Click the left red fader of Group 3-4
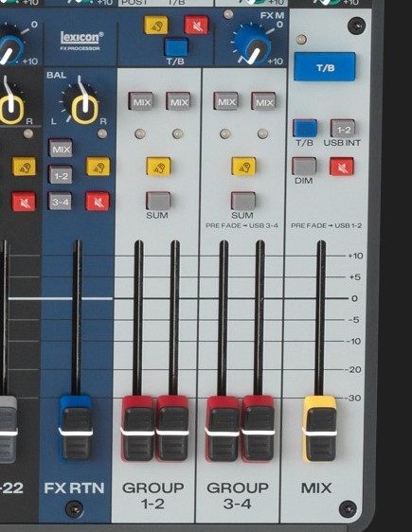Image resolution: width=412 pixels, height=532 pixels. click(223, 429)
